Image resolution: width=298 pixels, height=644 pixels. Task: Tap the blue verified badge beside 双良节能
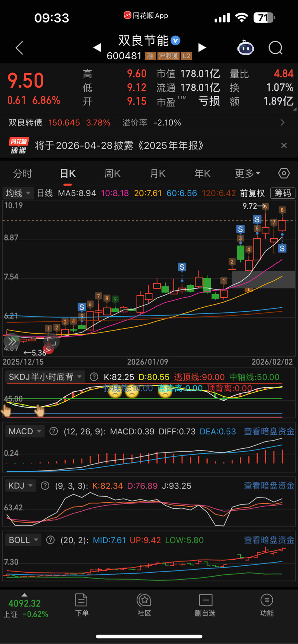click(x=175, y=40)
